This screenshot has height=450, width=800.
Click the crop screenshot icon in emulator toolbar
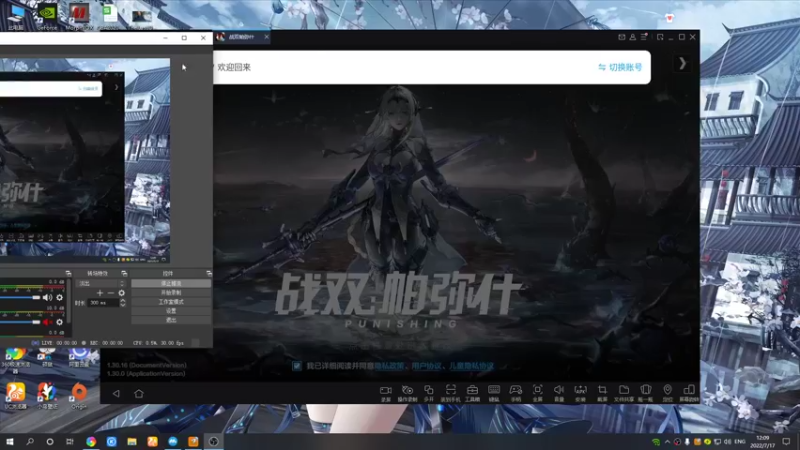(x=602, y=390)
